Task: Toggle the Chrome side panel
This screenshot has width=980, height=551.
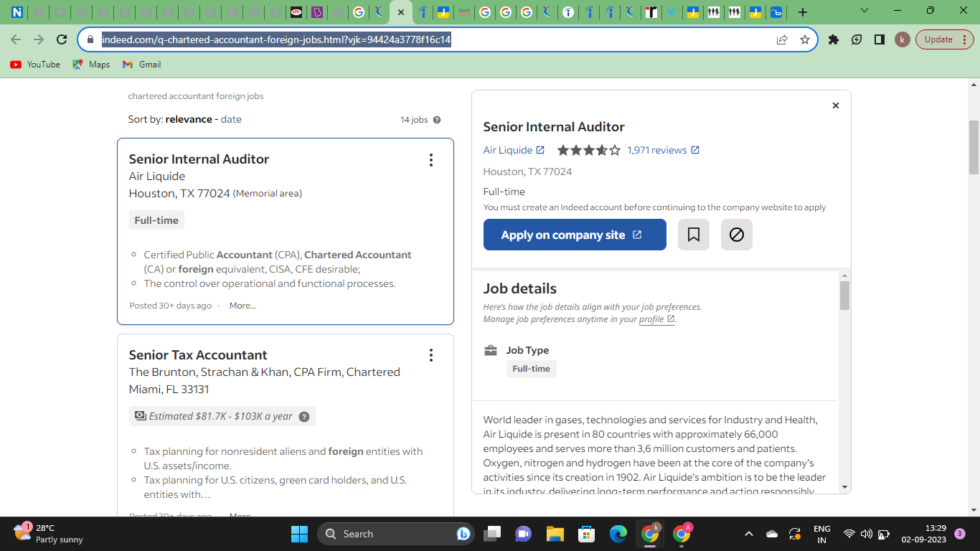Action: tap(880, 39)
